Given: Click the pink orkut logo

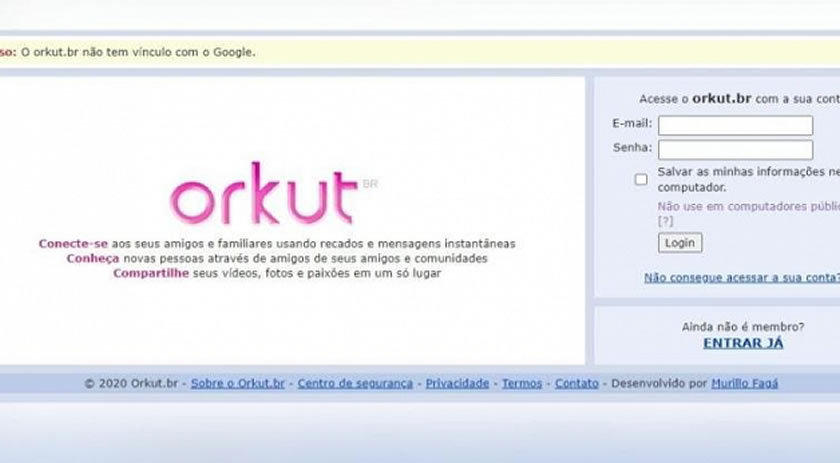Looking at the screenshot, I should pos(264,193).
